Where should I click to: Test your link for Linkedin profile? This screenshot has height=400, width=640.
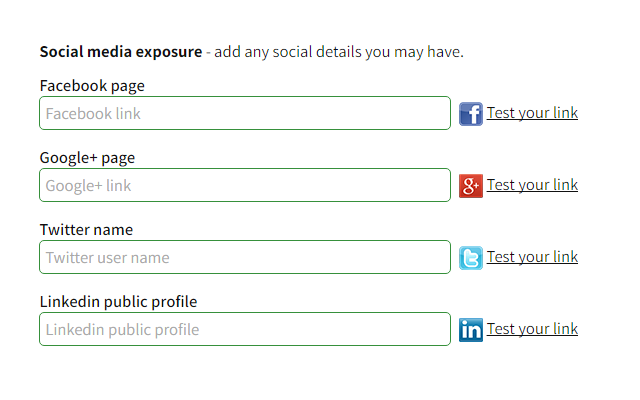coord(532,329)
